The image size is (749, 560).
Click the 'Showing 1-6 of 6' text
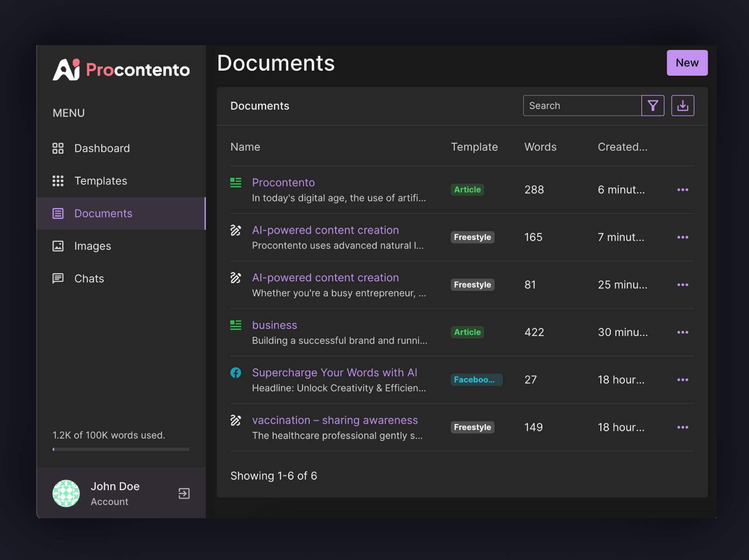(273, 476)
